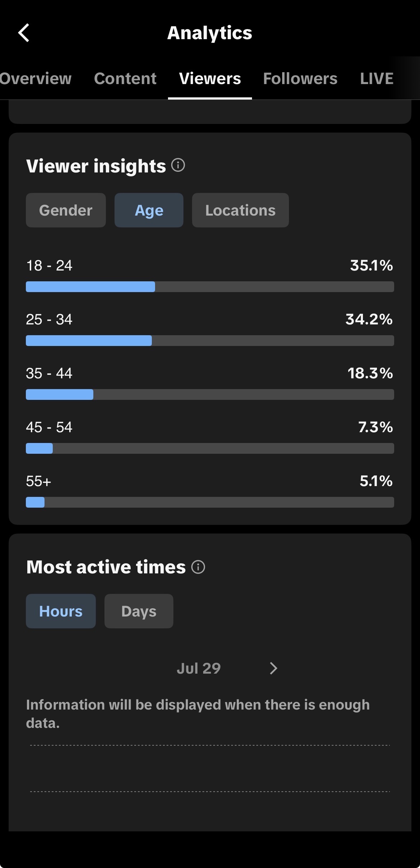Open the LIVE tab
The image size is (420, 868).
tap(377, 78)
